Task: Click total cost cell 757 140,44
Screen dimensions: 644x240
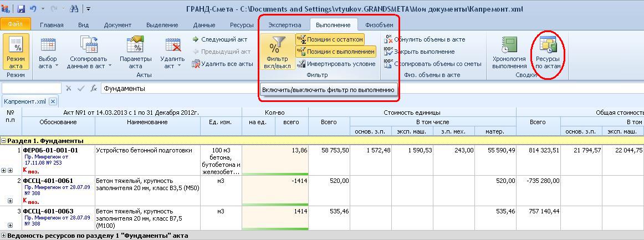Action: pyautogui.click(x=539, y=218)
